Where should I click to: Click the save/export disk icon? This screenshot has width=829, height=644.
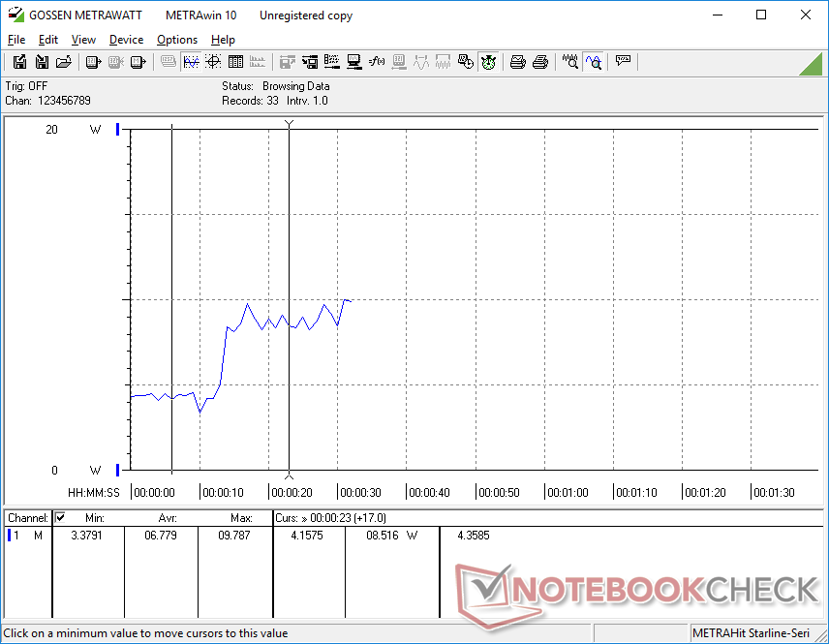[19, 62]
